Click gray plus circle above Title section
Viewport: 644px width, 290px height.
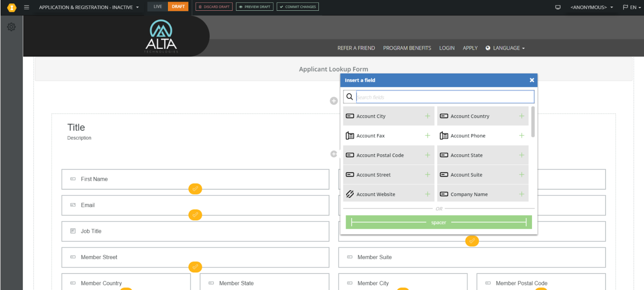point(334,101)
